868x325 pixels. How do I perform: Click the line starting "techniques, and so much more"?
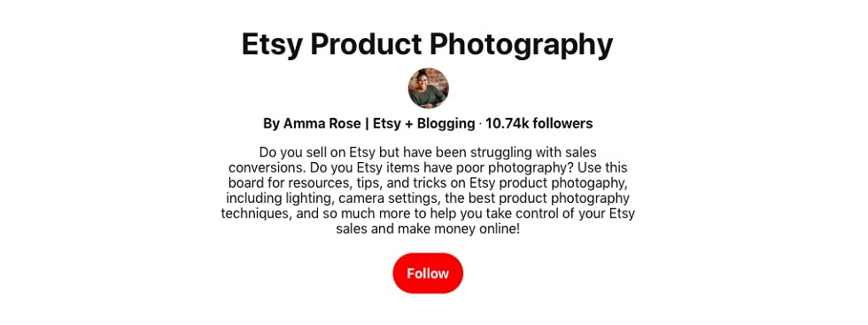pos(427,213)
